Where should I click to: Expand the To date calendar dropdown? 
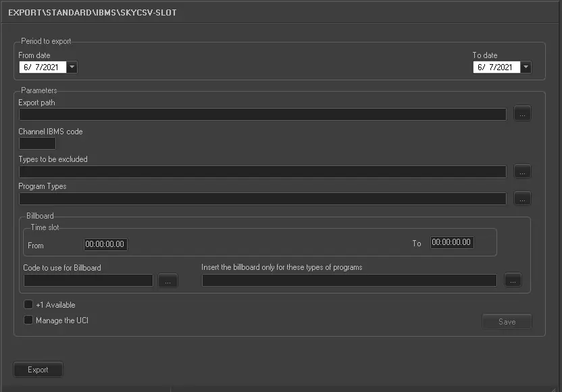coord(526,67)
